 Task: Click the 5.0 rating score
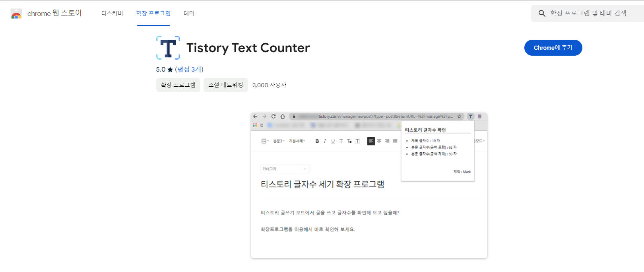tap(161, 69)
